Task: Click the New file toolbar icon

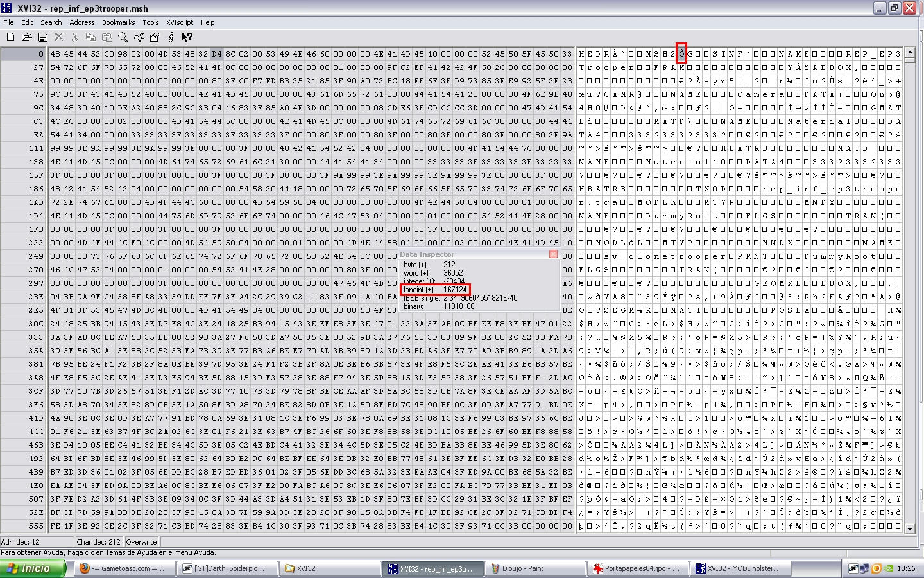Action: [x=10, y=37]
